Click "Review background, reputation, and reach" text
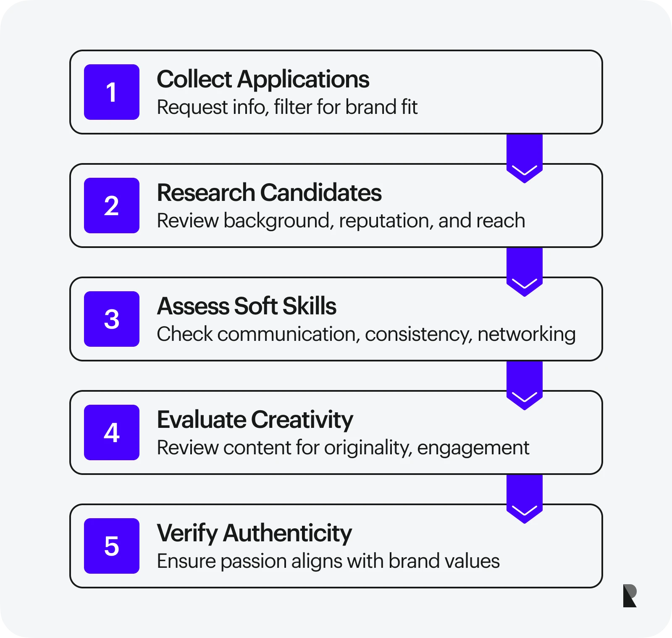672x638 pixels. [x=341, y=221]
